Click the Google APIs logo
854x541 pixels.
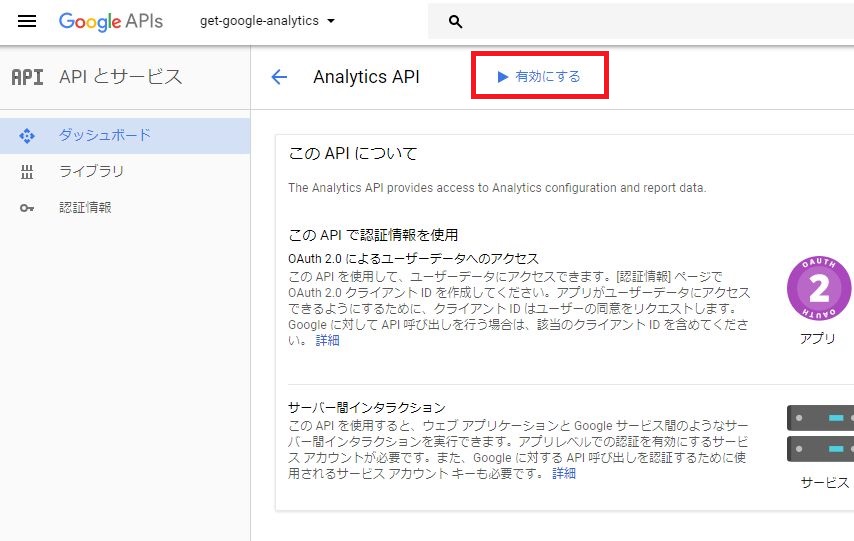click(x=111, y=21)
